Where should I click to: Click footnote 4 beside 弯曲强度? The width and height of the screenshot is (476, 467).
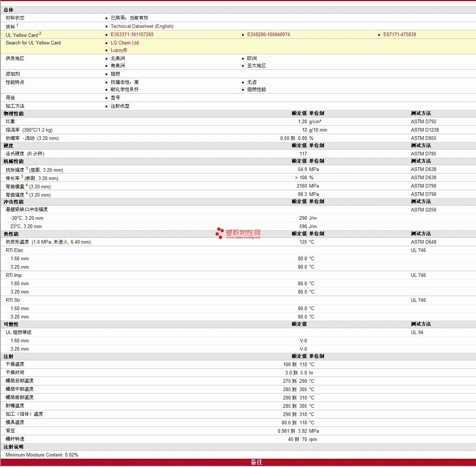pyautogui.click(x=27, y=193)
